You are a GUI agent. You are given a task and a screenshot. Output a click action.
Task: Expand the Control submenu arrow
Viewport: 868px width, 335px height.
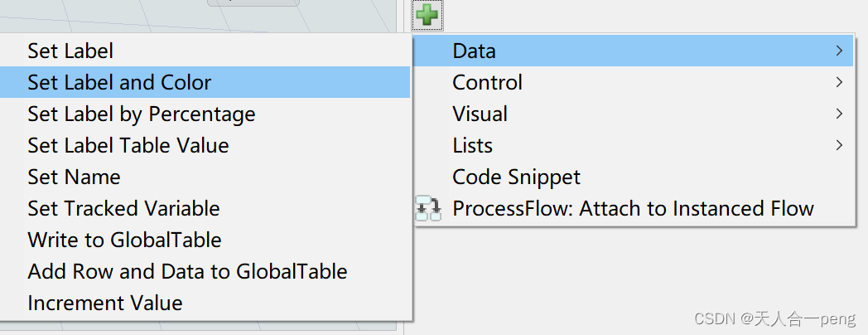point(839,83)
